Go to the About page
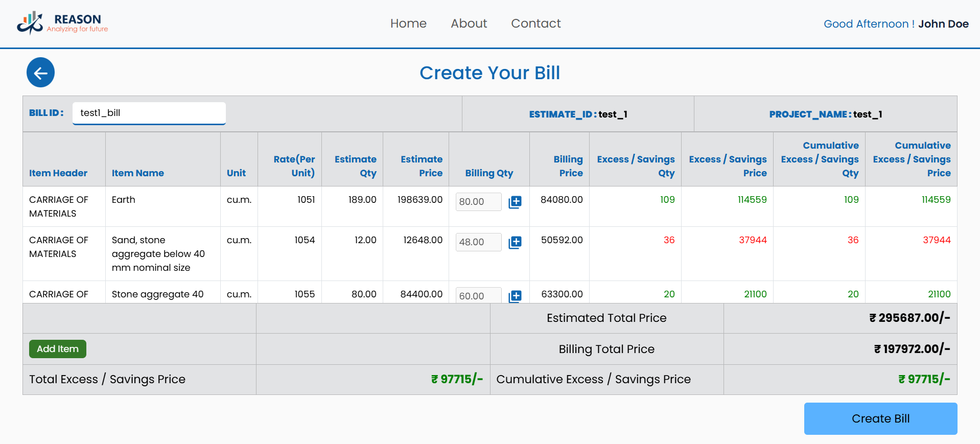 pyautogui.click(x=469, y=24)
